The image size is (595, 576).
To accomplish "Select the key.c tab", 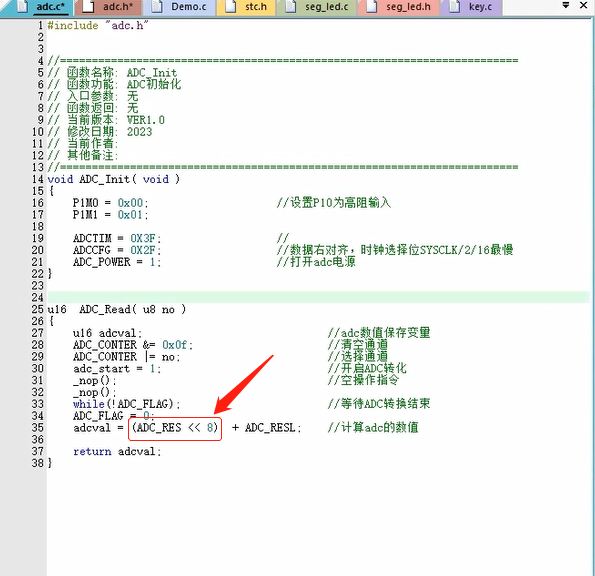I will point(471,7).
